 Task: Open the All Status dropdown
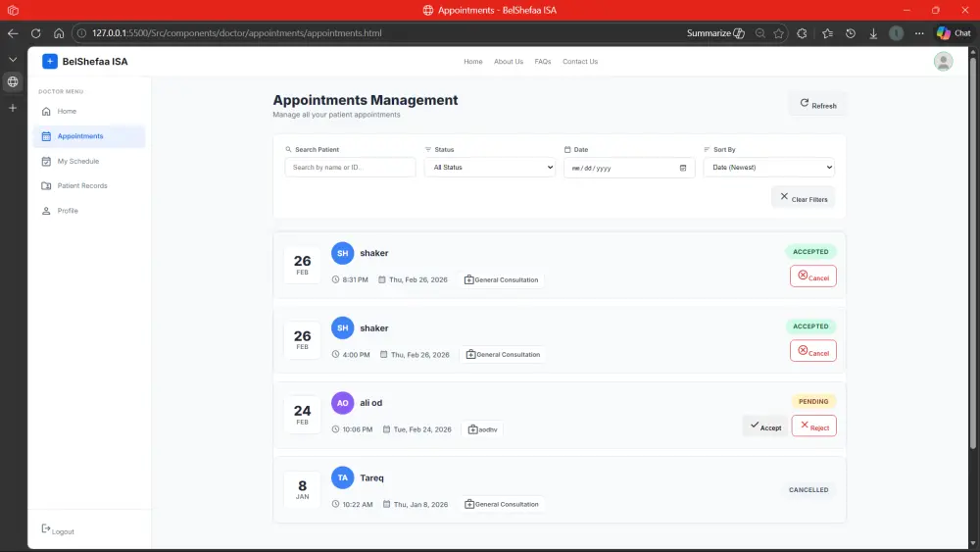tap(489, 168)
